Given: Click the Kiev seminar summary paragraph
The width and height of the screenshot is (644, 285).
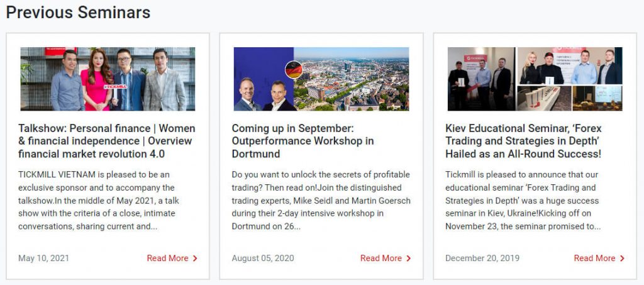Looking at the screenshot, I should click(x=523, y=200).
